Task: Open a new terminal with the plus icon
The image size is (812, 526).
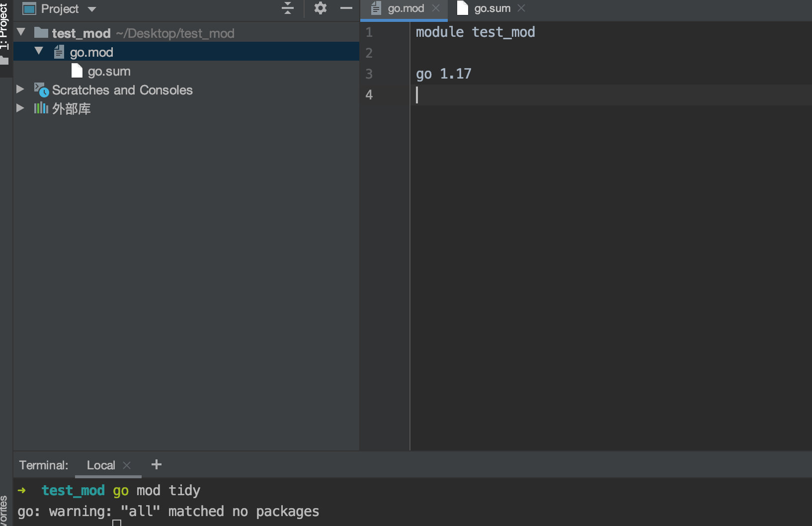Action: click(x=156, y=464)
